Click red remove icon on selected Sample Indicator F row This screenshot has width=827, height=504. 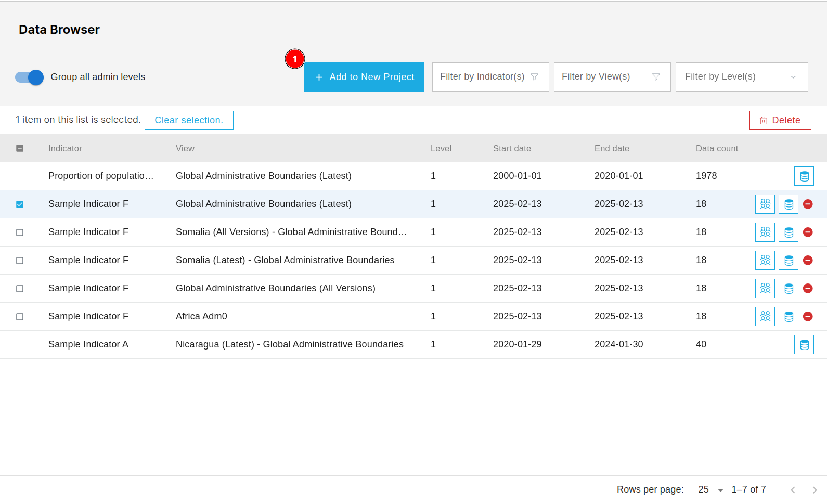808,204
